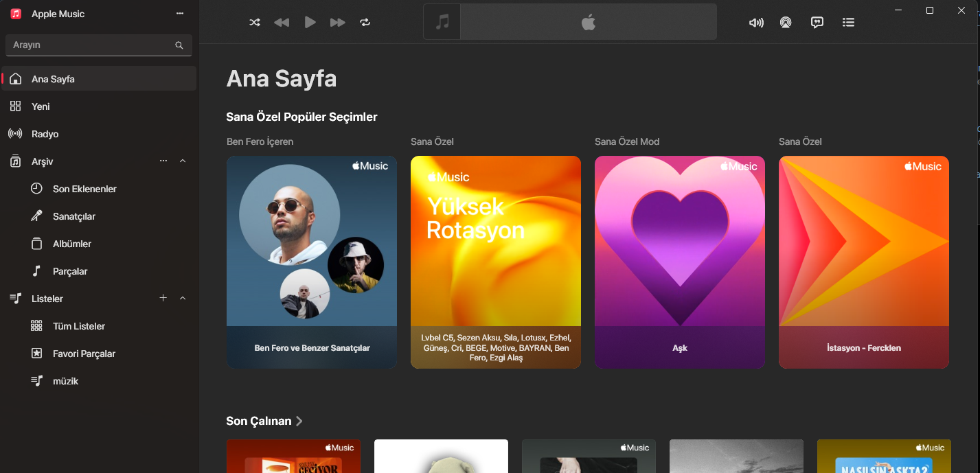The image size is (980, 473).
Task: Toggle shuffle playback
Action: tap(255, 22)
